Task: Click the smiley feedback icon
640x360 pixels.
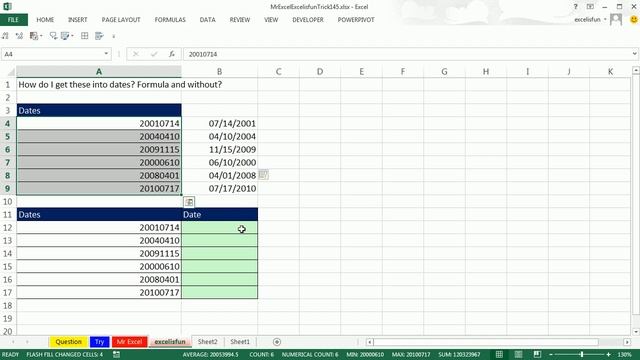Action: click(634, 20)
